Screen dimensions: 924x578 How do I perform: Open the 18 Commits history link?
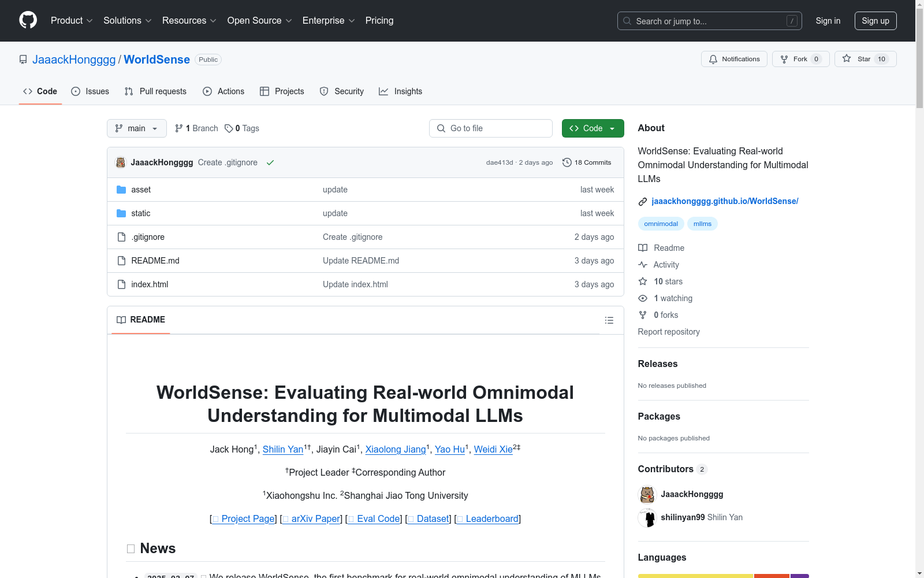(587, 162)
